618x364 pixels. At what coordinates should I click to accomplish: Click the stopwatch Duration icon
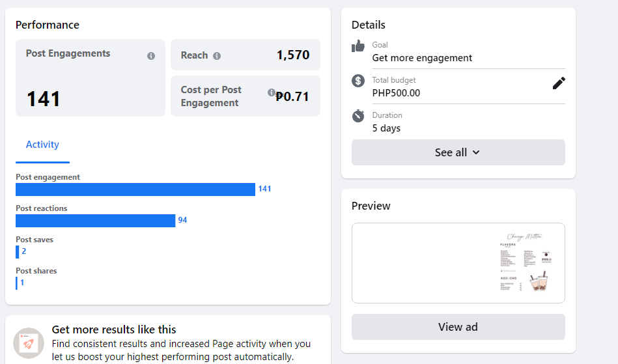pos(358,116)
